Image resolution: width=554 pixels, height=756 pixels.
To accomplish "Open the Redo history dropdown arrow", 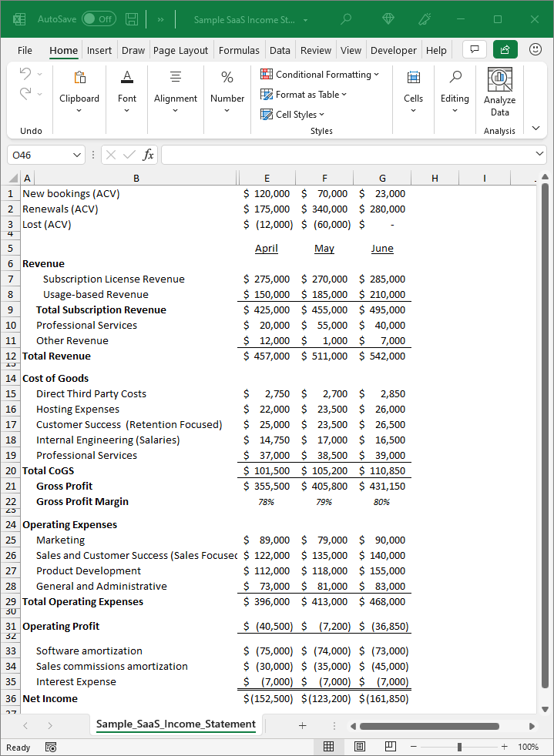I will point(39,94).
